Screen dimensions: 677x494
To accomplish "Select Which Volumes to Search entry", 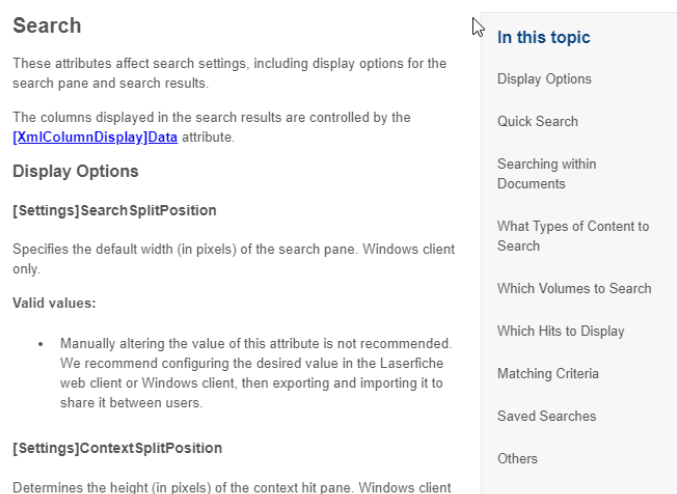I will coord(574,288).
